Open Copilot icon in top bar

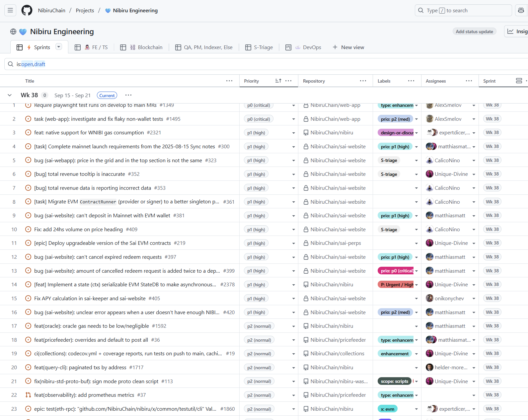[x=521, y=10]
